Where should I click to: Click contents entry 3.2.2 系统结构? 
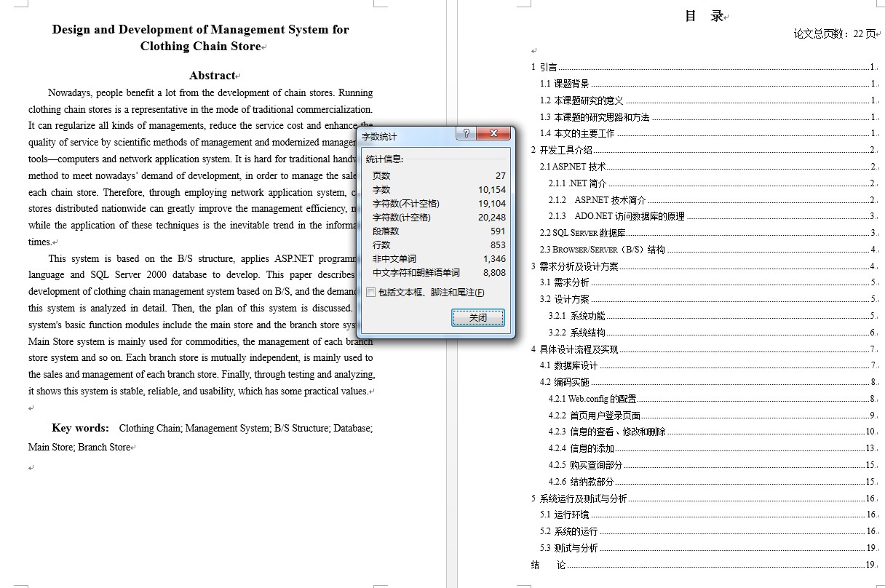pyautogui.click(x=712, y=333)
